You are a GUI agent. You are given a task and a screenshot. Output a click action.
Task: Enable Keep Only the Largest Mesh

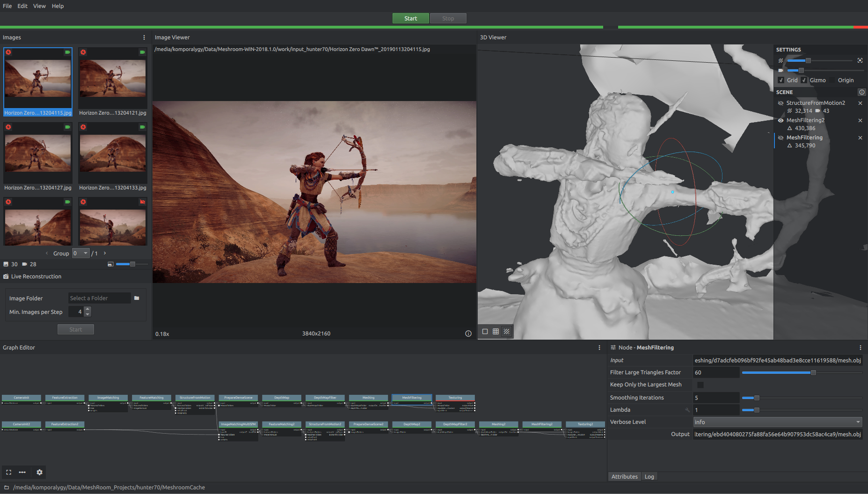[x=700, y=385]
